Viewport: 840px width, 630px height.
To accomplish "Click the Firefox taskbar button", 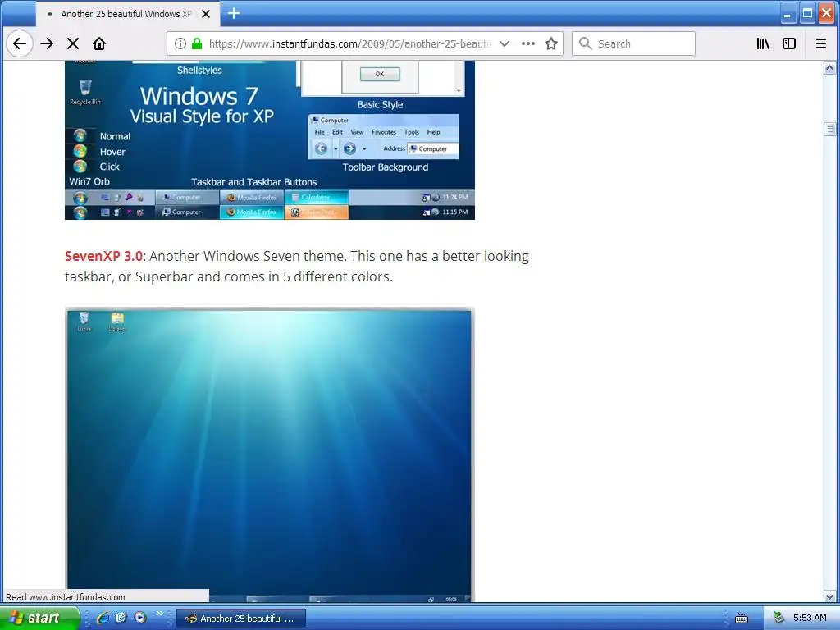I will pyautogui.click(x=241, y=619).
